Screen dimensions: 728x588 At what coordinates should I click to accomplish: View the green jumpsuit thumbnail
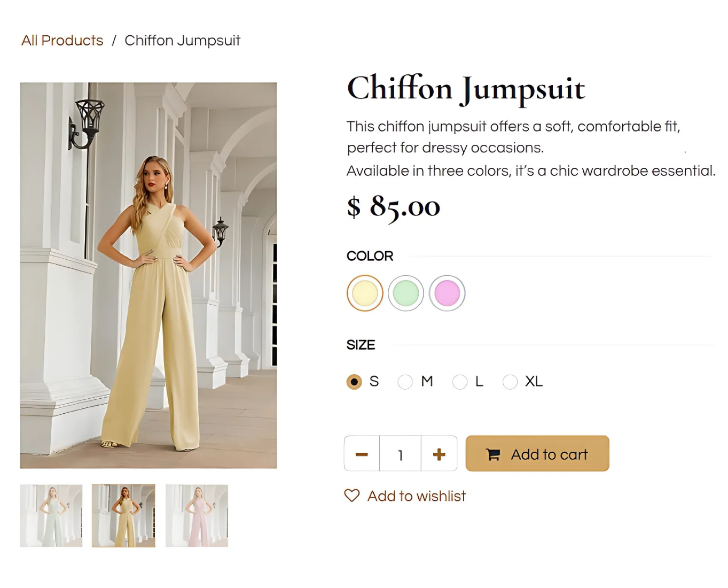(x=51, y=515)
